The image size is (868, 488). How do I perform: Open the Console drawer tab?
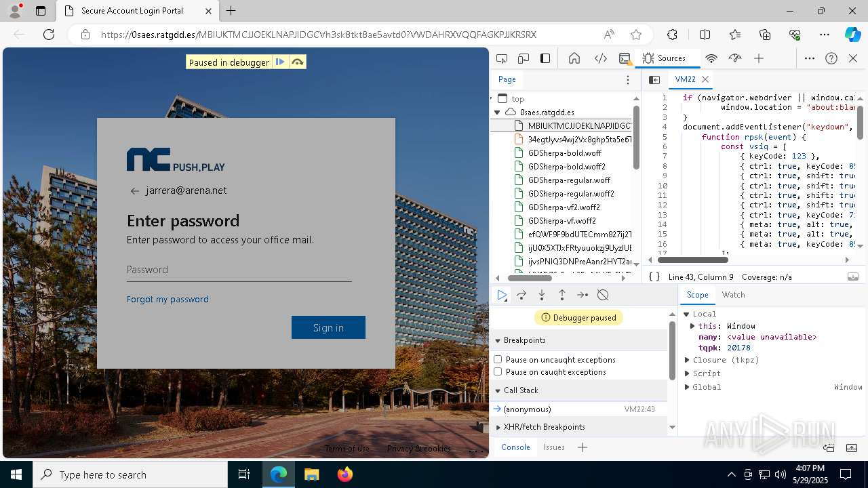click(515, 447)
